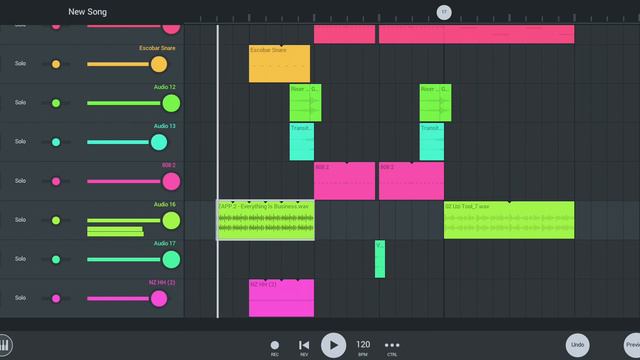Select the second pink 808 2 clip
The width and height of the screenshot is (640, 360).
(411, 181)
